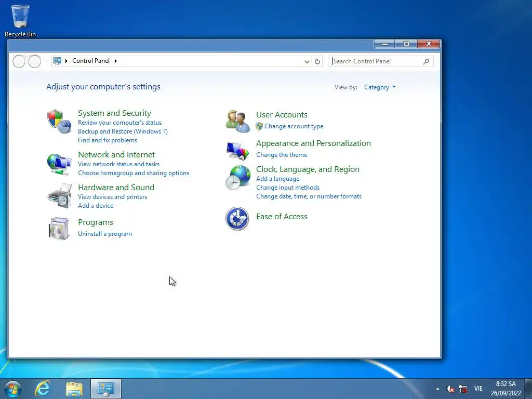Open Windows Explorer from the taskbar
This screenshot has width=532, height=399.
(x=74, y=389)
